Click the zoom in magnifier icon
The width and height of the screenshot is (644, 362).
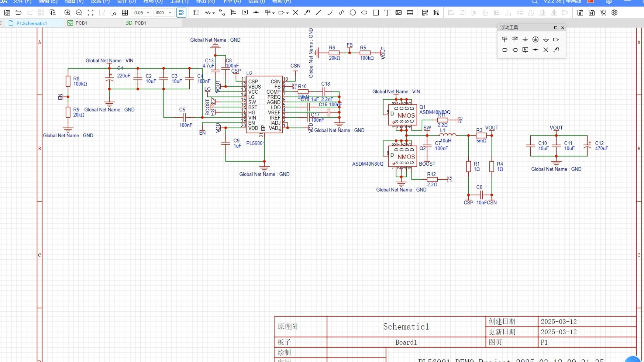pyautogui.click(x=68, y=13)
